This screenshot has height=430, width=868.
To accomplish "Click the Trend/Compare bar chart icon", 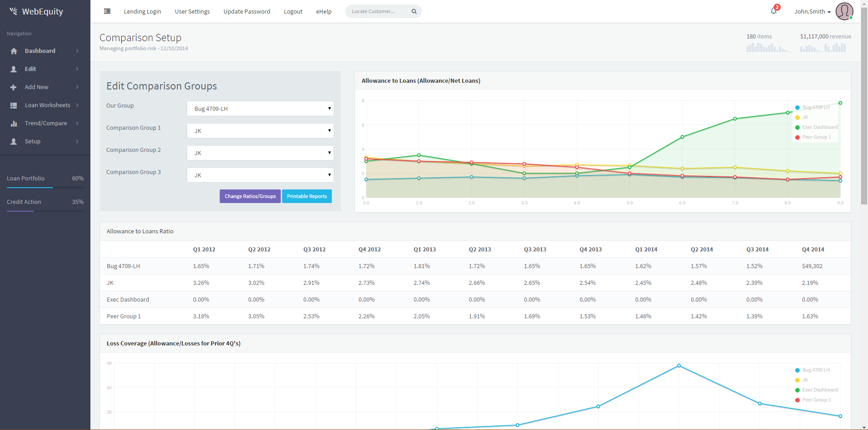I will (x=14, y=123).
